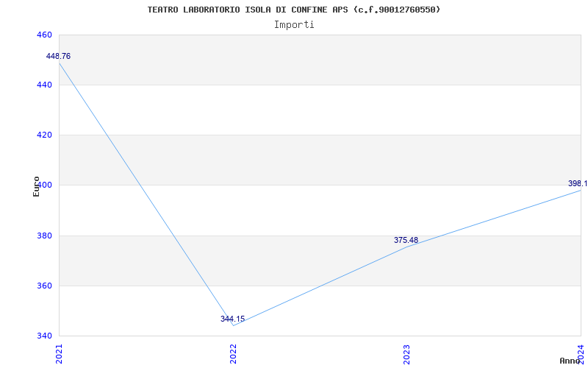
Task: Click the 'Anno' x-axis title
Action: [570, 361]
